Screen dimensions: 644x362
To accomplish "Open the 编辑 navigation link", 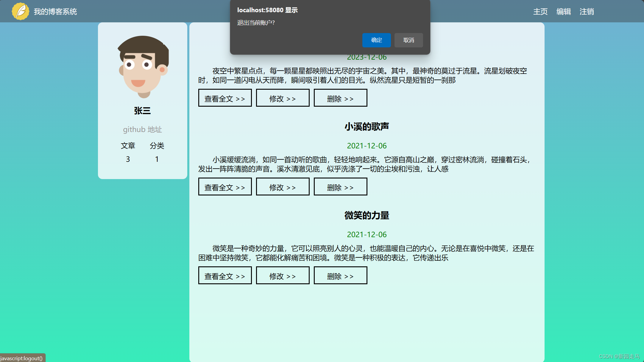I will [x=563, y=12].
